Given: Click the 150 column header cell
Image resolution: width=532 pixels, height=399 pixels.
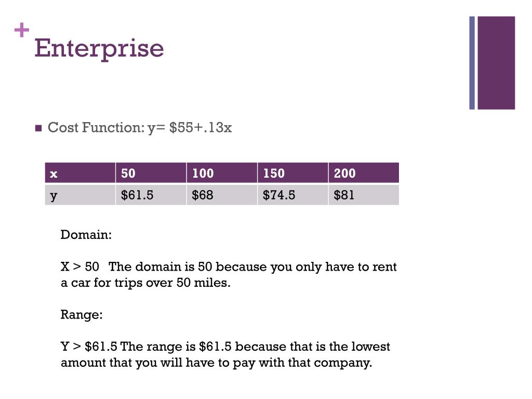Looking at the screenshot, I should (x=292, y=173).
